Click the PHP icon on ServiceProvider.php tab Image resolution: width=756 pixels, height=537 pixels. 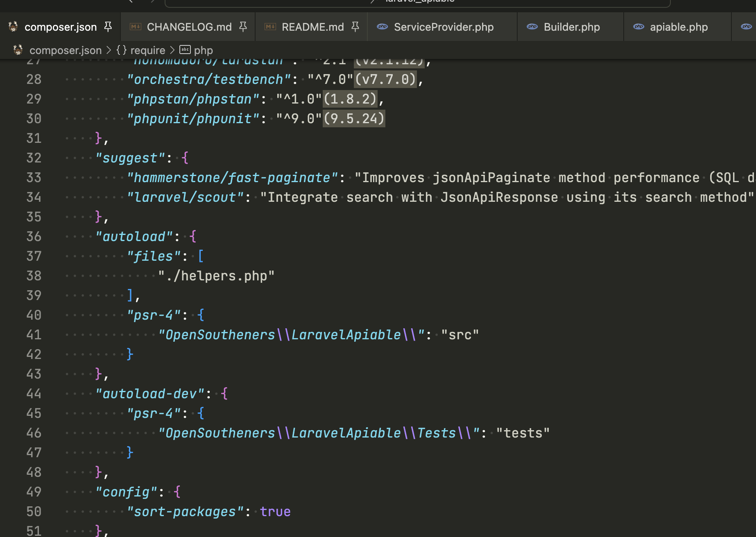pyautogui.click(x=383, y=27)
